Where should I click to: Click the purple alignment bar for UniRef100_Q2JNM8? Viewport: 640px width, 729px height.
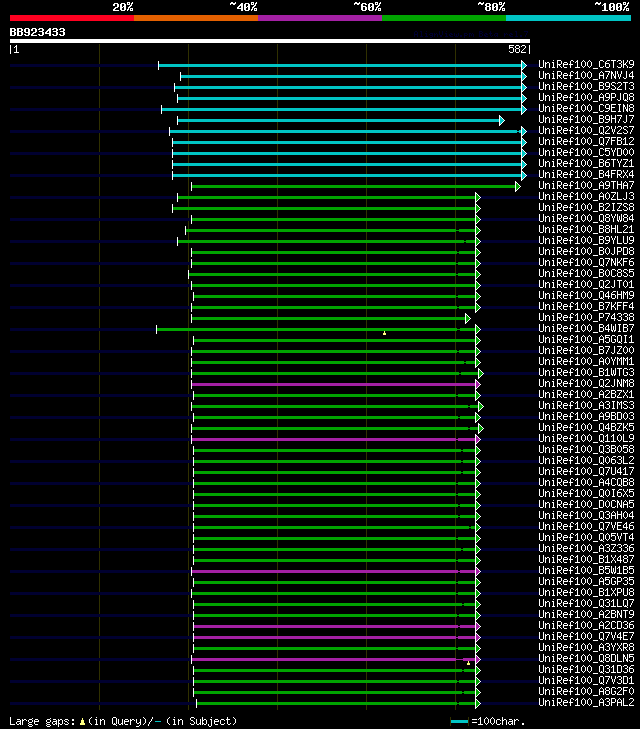pyautogui.click(x=333, y=384)
